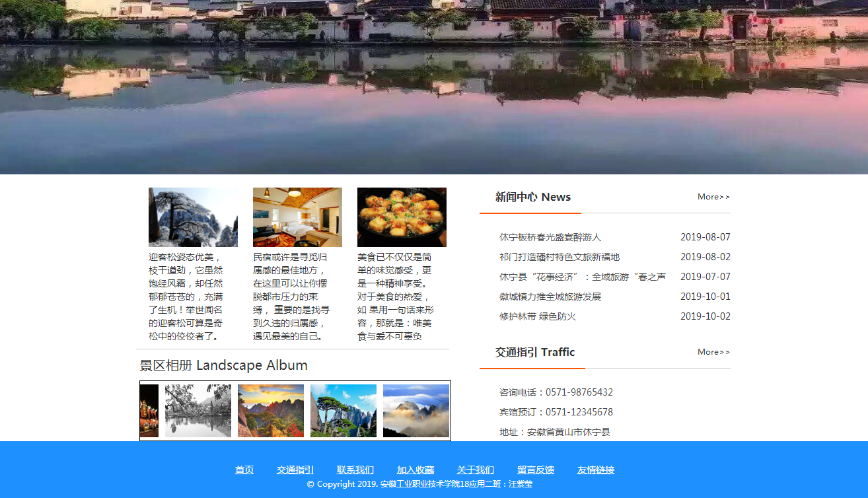This screenshot has height=498, width=868.
Task: Click the snowy pine tree thumbnail
Action: click(193, 217)
